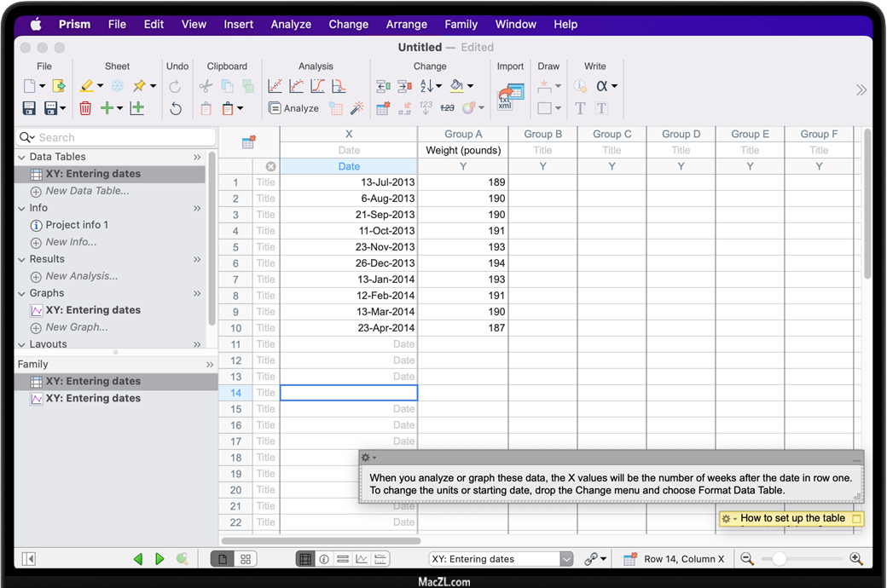Click the magic wand icon in Analysis
This screenshot has height=588, width=887.
[357, 108]
